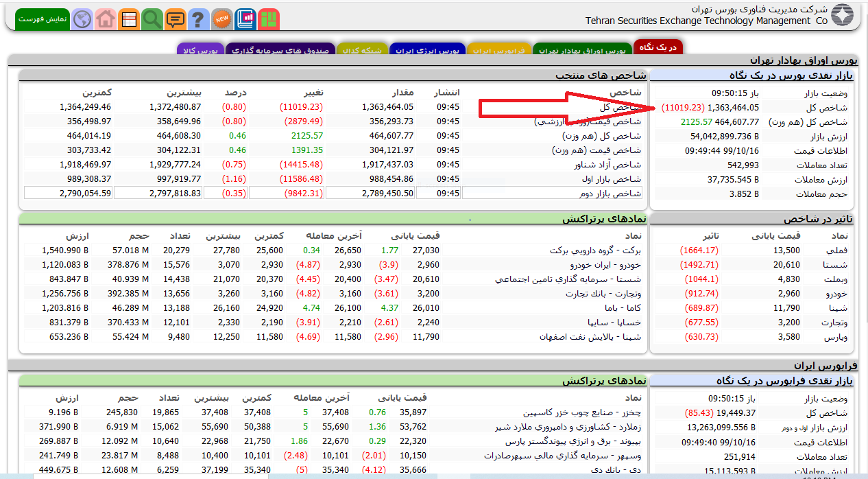This screenshot has width=868, height=479.
Task: Open the صندوق های سرمایه گذاری tab
Action: (x=280, y=50)
